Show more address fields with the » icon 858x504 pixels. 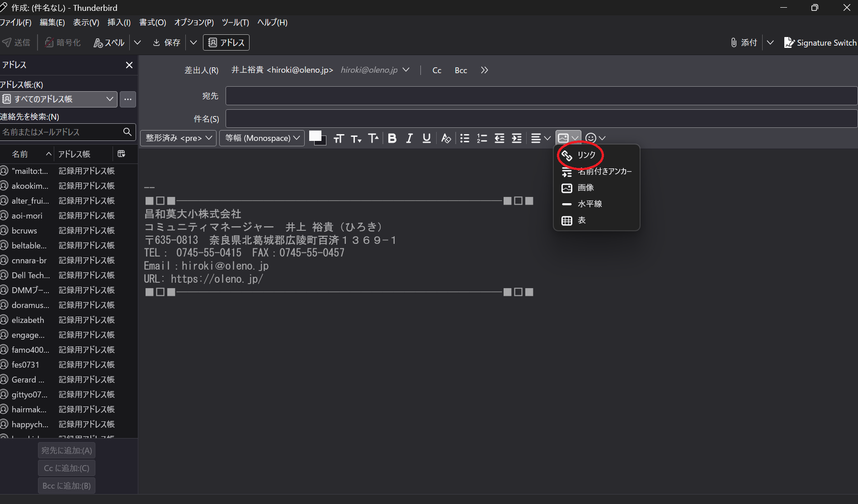485,70
